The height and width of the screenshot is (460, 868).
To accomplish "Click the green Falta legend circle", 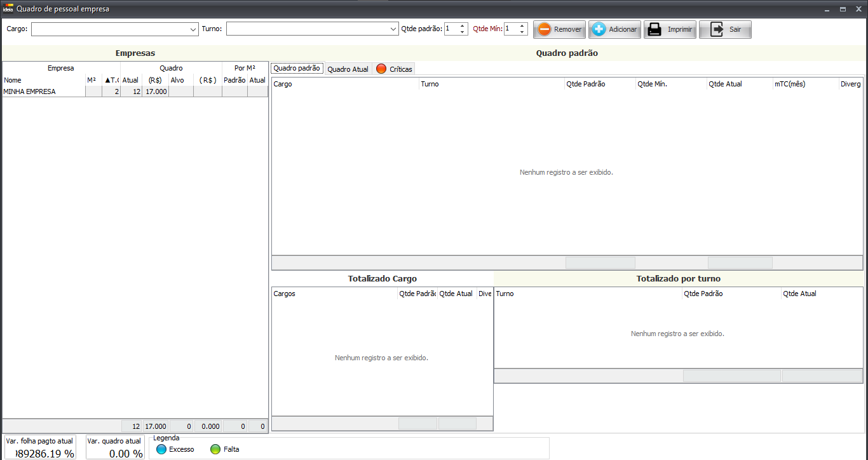I will (x=215, y=449).
